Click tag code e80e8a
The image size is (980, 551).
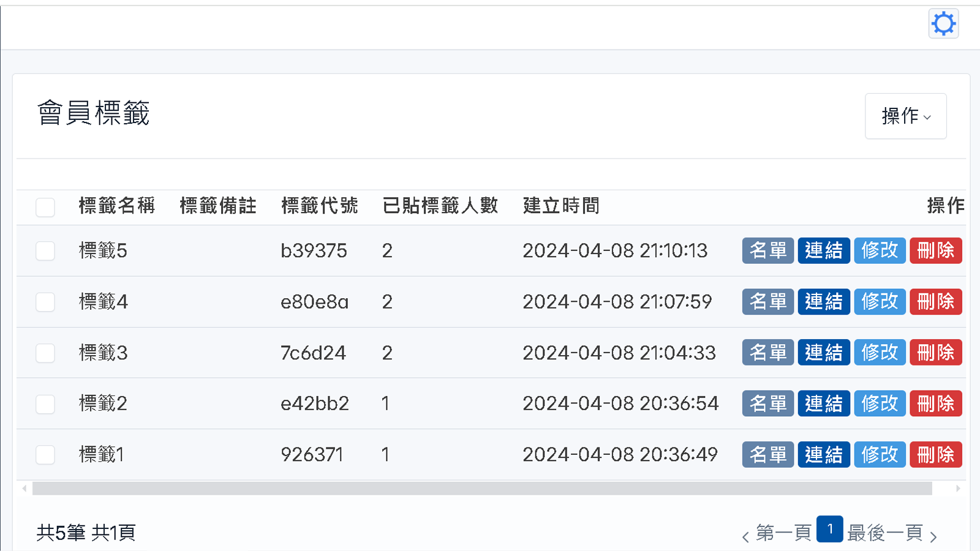coord(315,301)
